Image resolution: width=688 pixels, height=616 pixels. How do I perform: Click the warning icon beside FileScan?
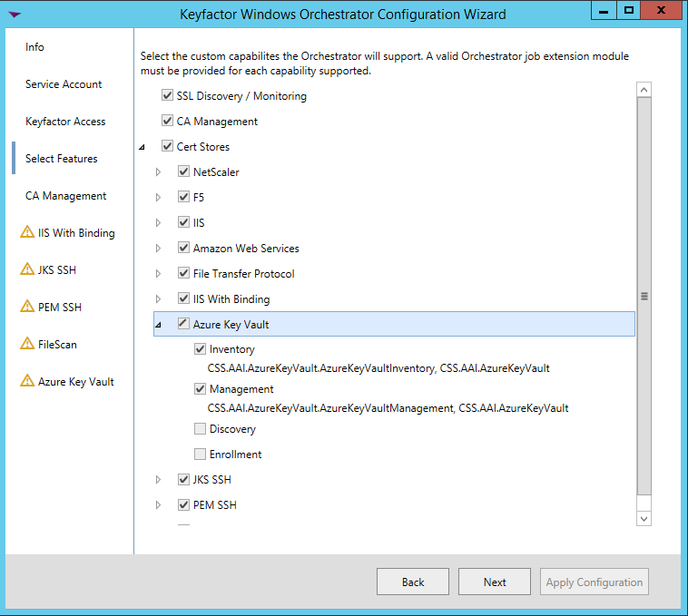[x=27, y=344]
